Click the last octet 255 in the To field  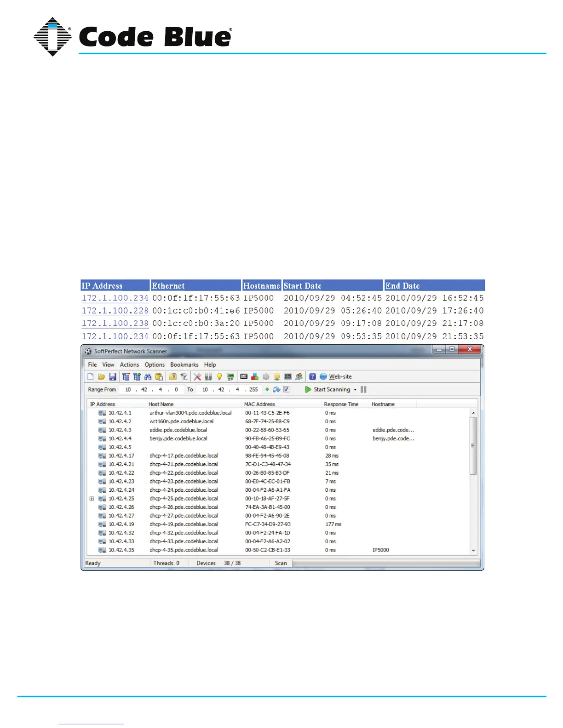(x=253, y=389)
